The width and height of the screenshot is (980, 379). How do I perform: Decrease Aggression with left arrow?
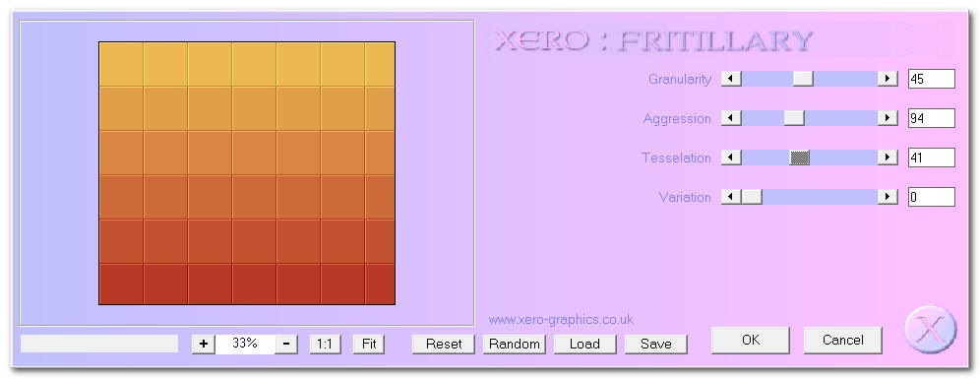click(x=731, y=118)
